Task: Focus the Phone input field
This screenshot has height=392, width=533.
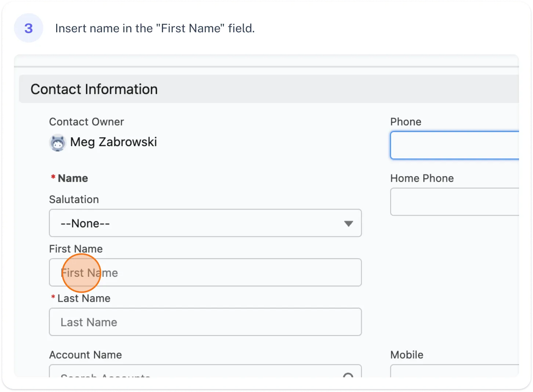Action: coord(454,146)
